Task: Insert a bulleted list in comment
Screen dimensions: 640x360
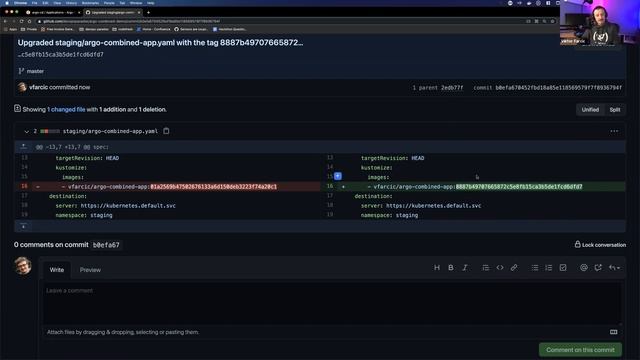Action: (x=535, y=268)
